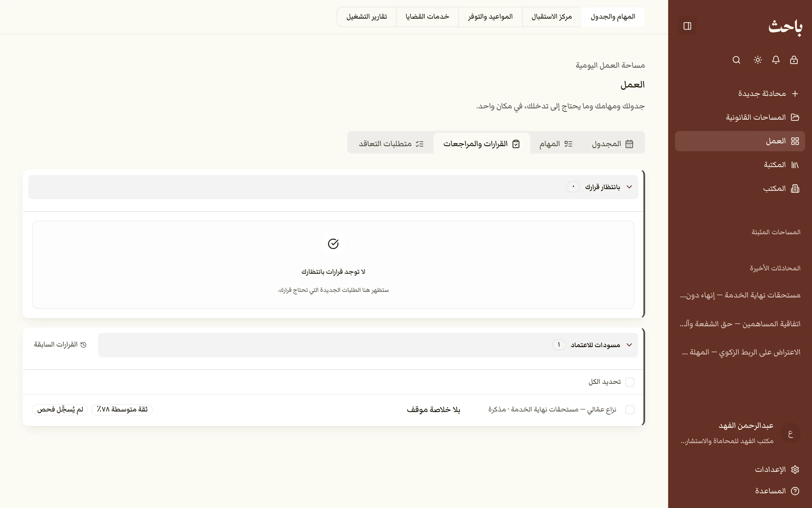Click the gear icon next to الإعدادات
This screenshot has height=508, width=812.
click(x=795, y=469)
